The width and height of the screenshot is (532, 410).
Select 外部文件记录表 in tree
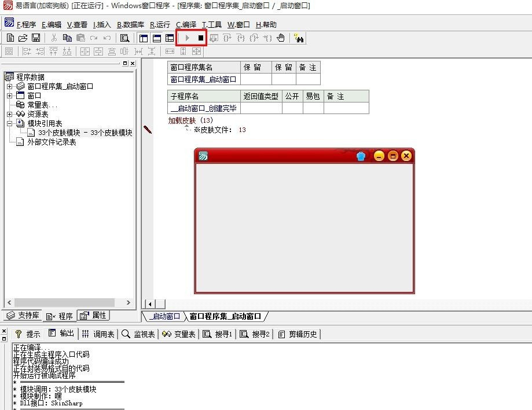point(52,142)
